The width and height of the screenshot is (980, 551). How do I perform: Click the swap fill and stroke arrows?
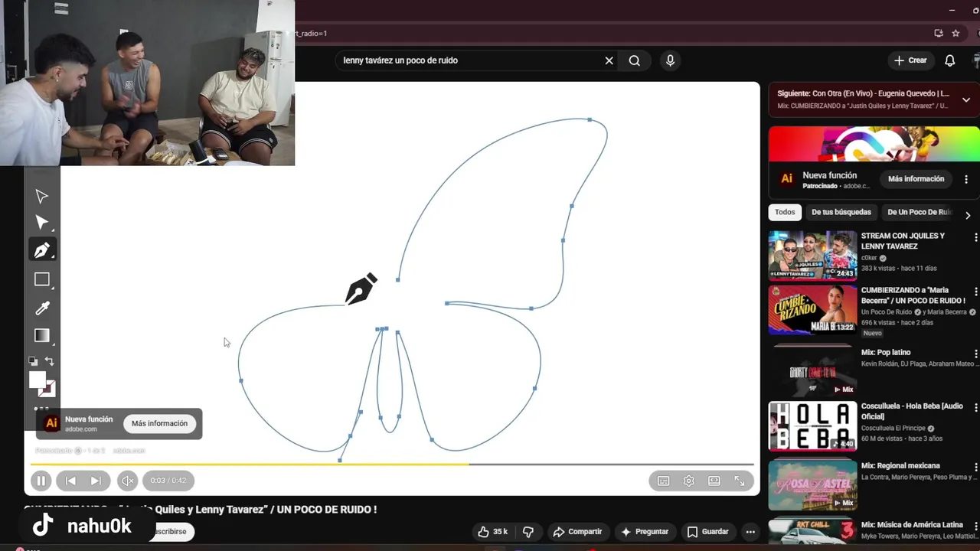[x=50, y=361]
